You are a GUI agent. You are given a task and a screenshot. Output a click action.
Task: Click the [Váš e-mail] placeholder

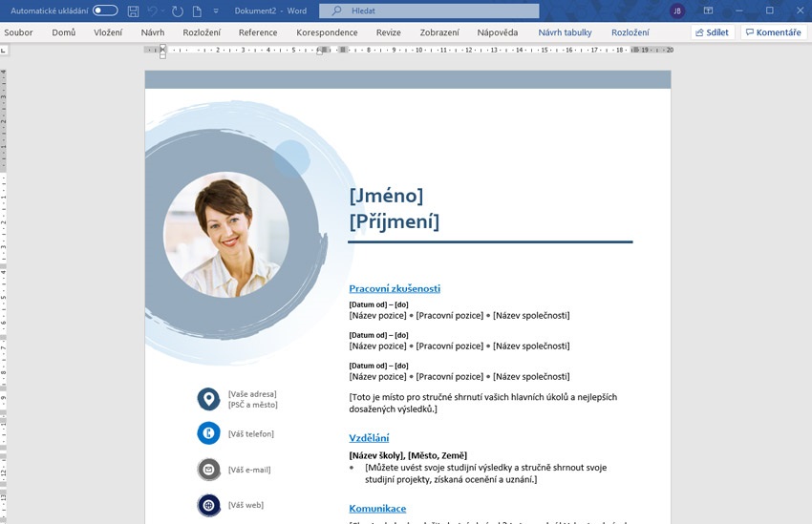[x=249, y=470]
